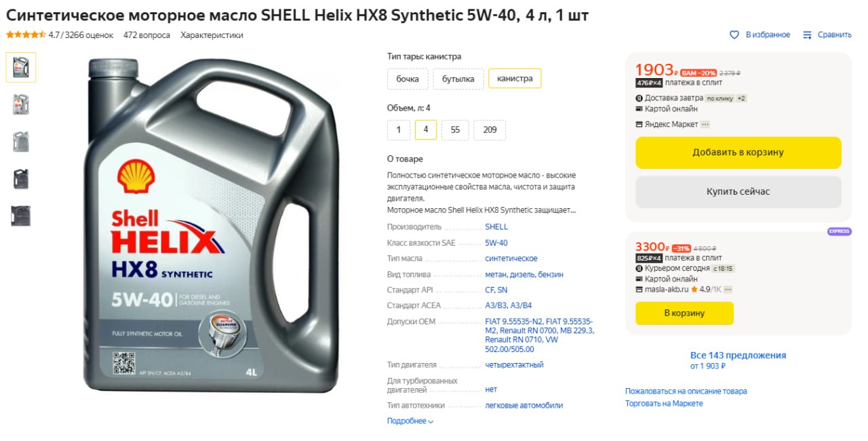Image resolution: width=868 pixels, height=441 pixels.
Task: Show the last dark canister thumbnail
Action: (21, 216)
